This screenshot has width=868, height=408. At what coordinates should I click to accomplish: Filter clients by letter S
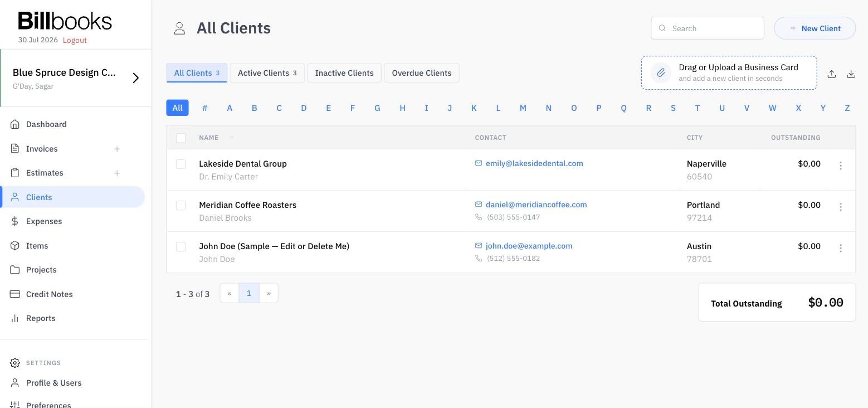pos(673,108)
